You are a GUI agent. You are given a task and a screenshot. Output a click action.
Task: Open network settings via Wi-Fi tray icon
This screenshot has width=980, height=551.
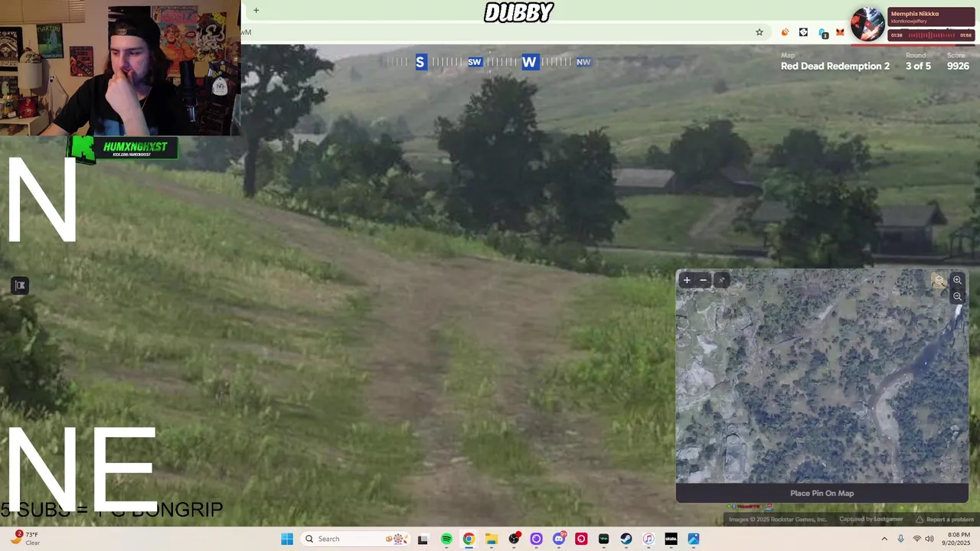tap(917, 539)
